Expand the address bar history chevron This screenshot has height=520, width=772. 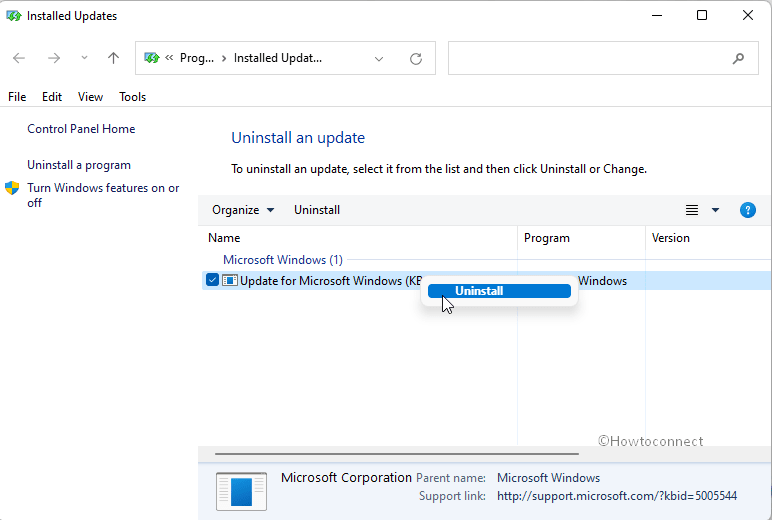379,59
